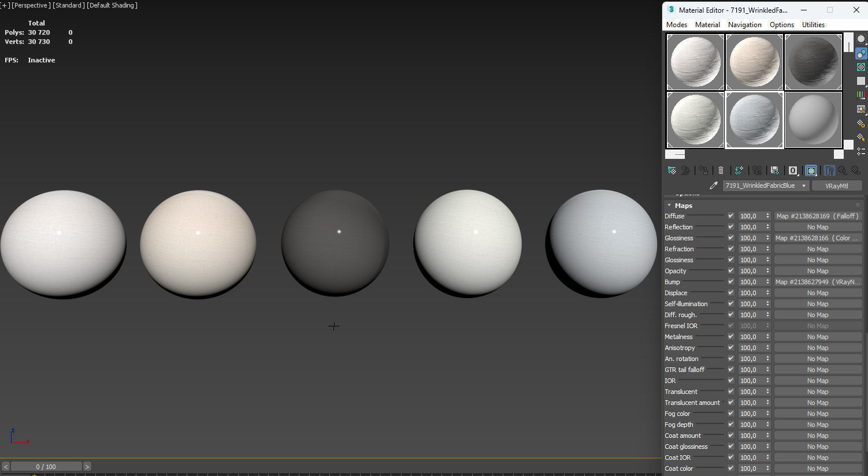The height and width of the screenshot is (476, 868).
Task: Click the eyedropper pick material icon
Action: click(x=714, y=185)
